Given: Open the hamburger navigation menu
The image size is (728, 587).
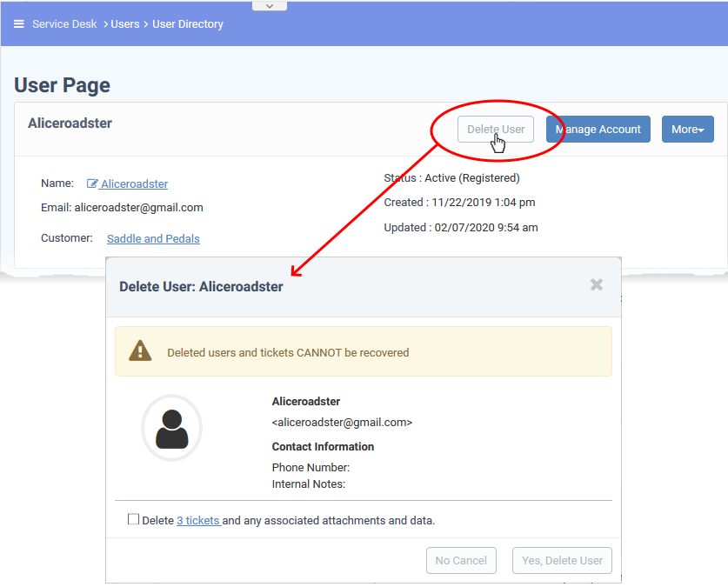Looking at the screenshot, I should [18, 24].
